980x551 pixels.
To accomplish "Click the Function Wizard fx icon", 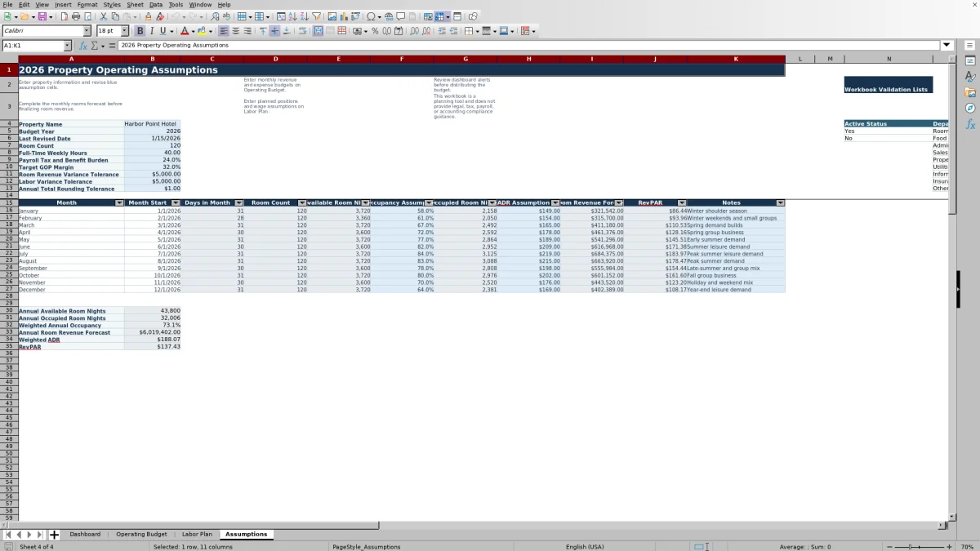I will pyautogui.click(x=83, y=46).
